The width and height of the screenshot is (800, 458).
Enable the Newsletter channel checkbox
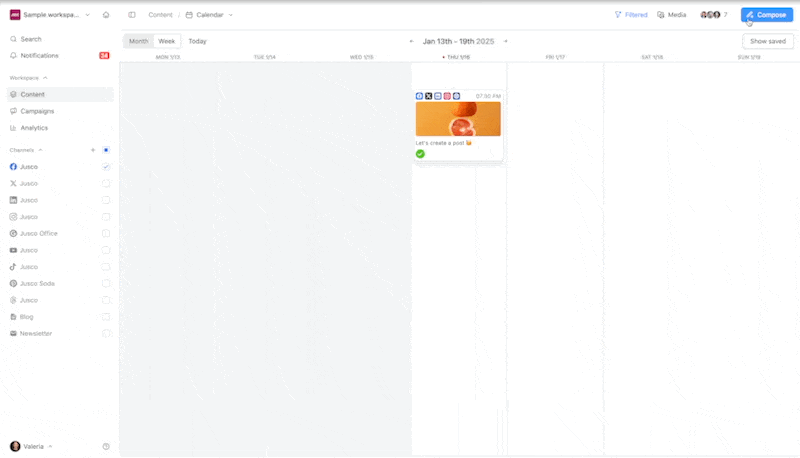click(106, 333)
